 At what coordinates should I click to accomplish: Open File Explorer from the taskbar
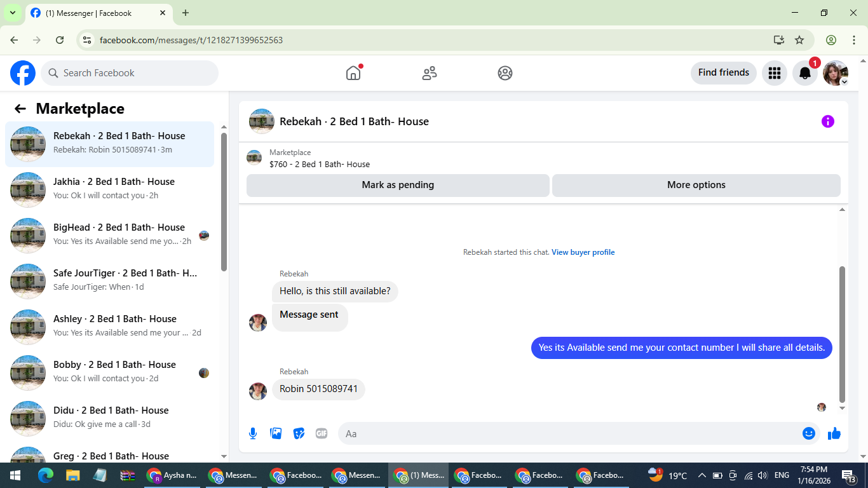[72, 475]
